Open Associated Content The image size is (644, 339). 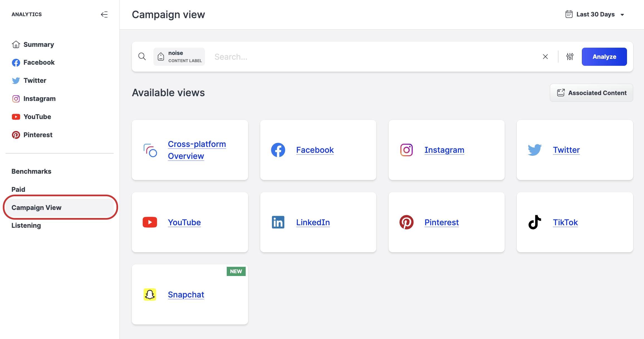[591, 93]
